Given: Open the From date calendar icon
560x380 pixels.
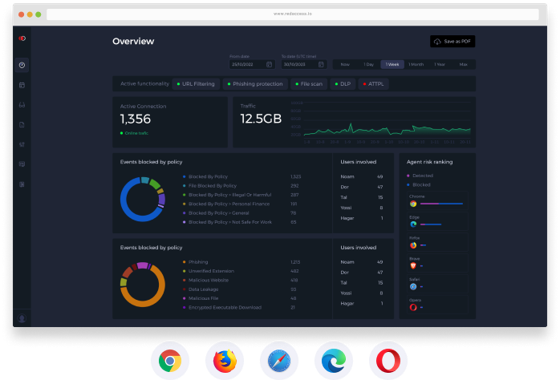Looking at the screenshot, I should click(269, 64).
